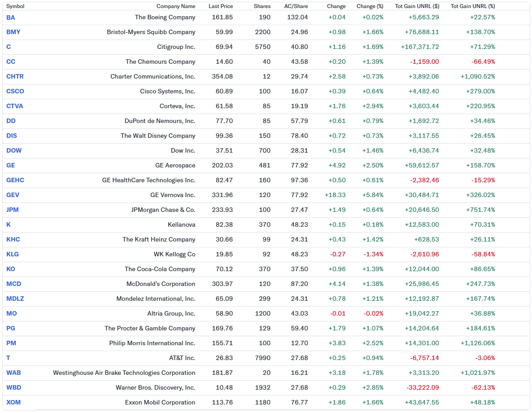Image resolution: width=532 pixels, height=413 pixels.
Task: Select the Citigroup Inc. row name
Action: point(176,47)
